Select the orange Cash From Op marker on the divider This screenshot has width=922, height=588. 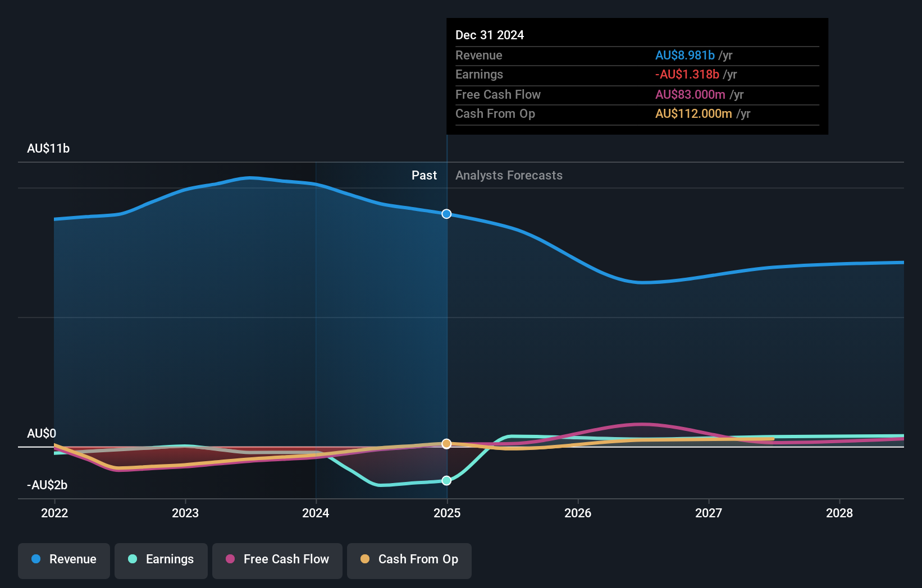click(x=446, y=443)
